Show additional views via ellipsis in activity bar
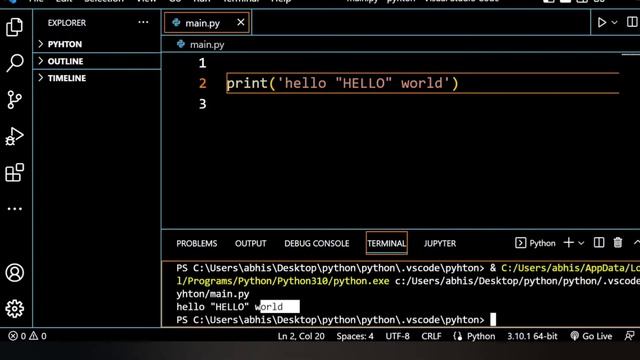Screen dimensions: 640x360 (x=15, y=209)
